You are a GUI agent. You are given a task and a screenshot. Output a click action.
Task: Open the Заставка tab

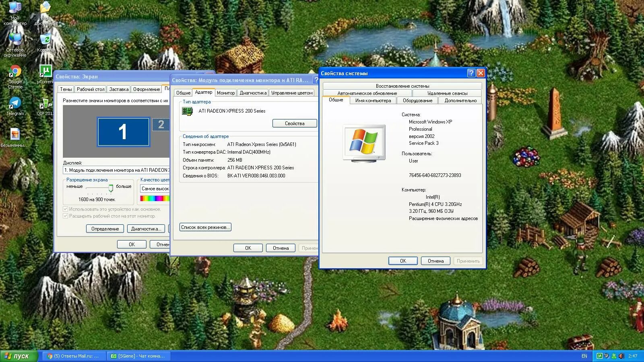coord(119,89)
